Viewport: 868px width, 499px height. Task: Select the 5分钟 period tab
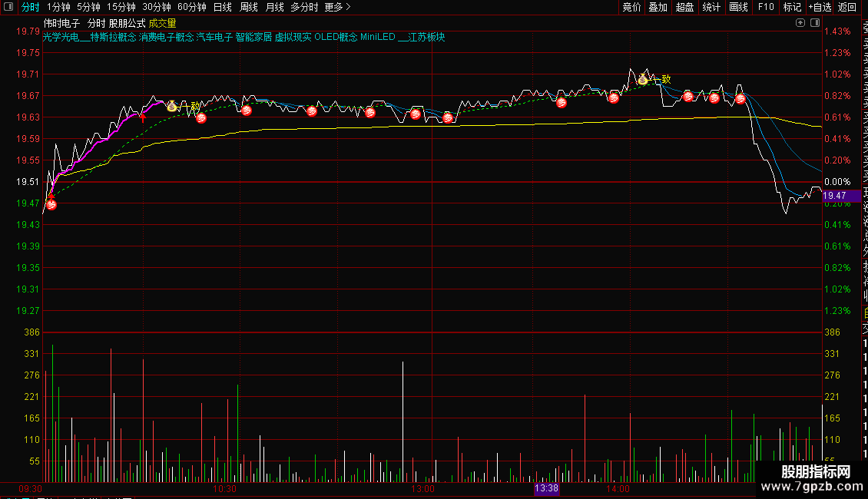(88, 7)
